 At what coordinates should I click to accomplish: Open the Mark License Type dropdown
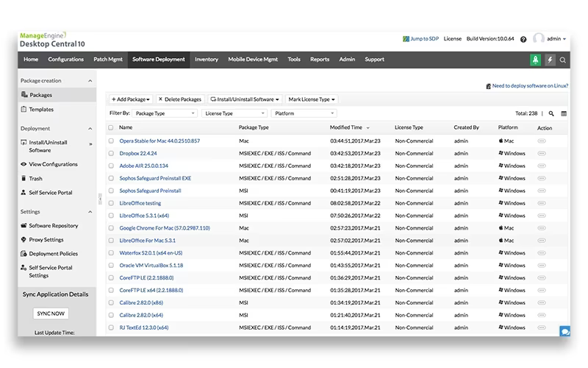pyautogui.click(x=311, y=99)
